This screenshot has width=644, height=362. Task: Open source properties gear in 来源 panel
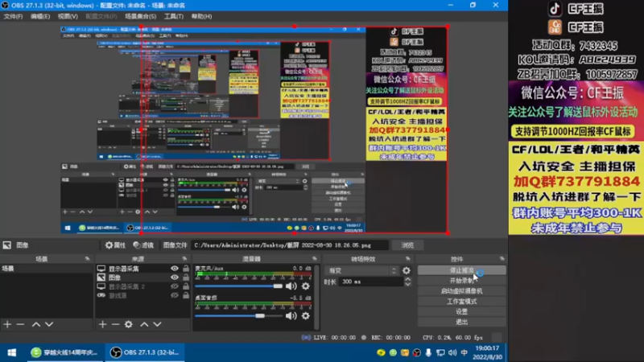point(129,324)
